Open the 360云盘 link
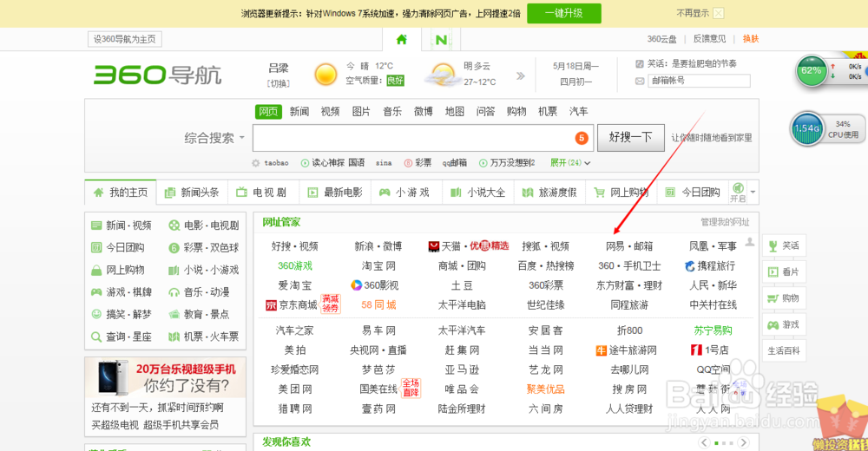Screen dimensions: 868x451 pos(661,39)
